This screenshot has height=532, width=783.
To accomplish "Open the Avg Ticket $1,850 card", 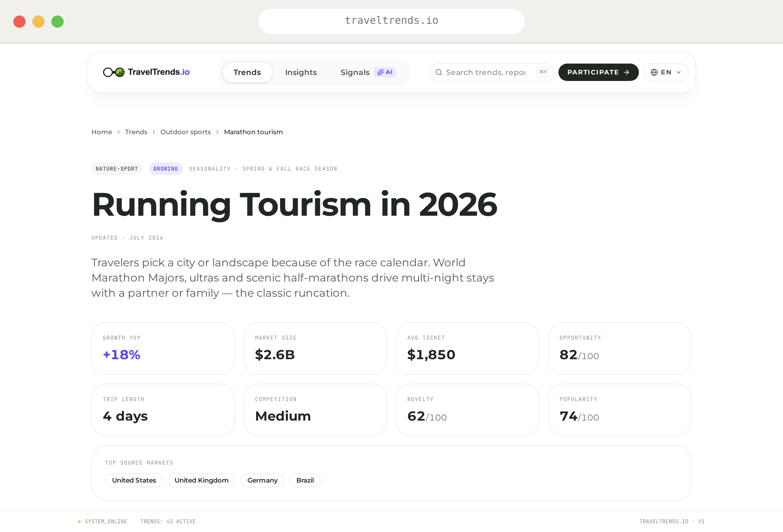I will (468, 349).
